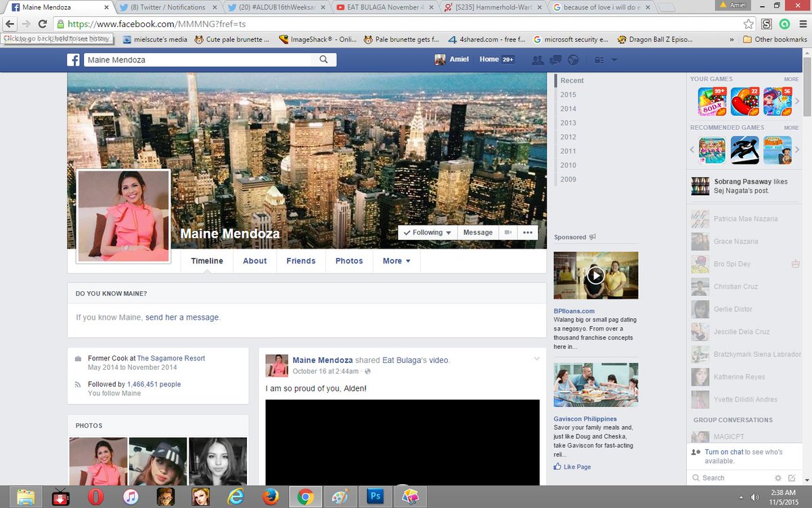812x508 pixels.
Task: Jump to 2009 on the timeline
Action: (568, 179)
